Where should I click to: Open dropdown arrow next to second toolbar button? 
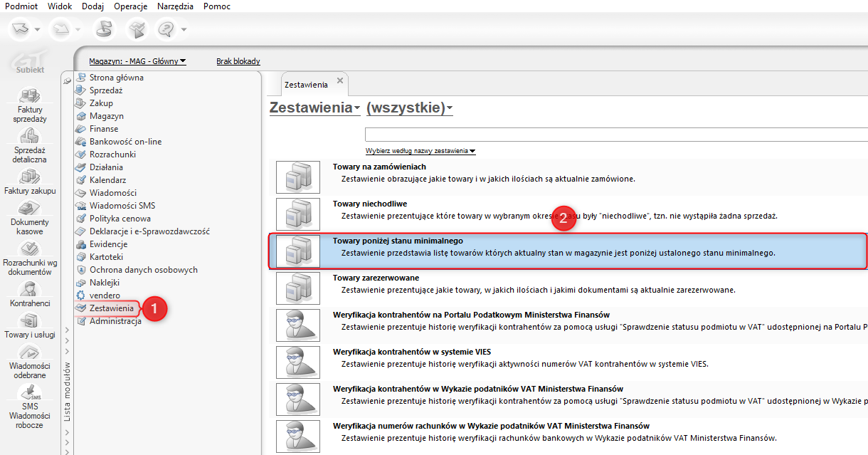point(78,30)
